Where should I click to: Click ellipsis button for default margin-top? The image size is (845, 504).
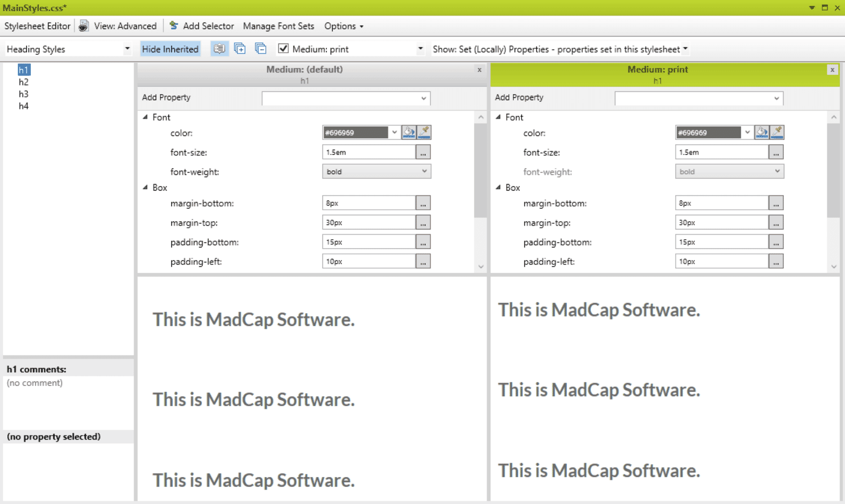pos(423,222)
